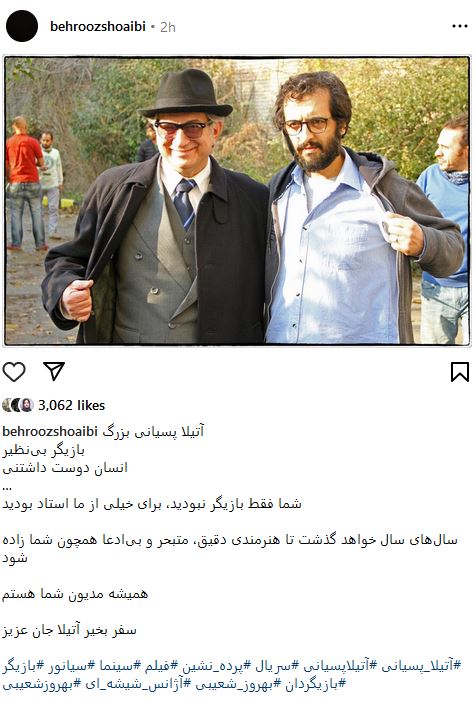This screenshot has height=701, width=475.
Task: Open the black profile avatar circle
Action: (x=22, y=26)
